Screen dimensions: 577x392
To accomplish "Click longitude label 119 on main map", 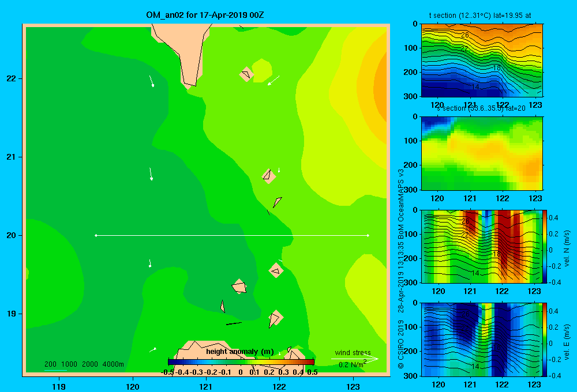I will 59,386.
